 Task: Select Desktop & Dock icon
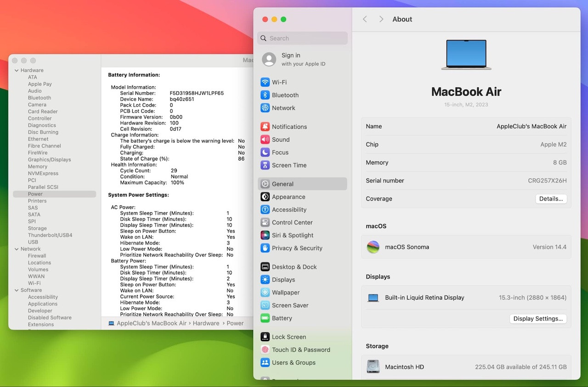click(x=265, y=267)
